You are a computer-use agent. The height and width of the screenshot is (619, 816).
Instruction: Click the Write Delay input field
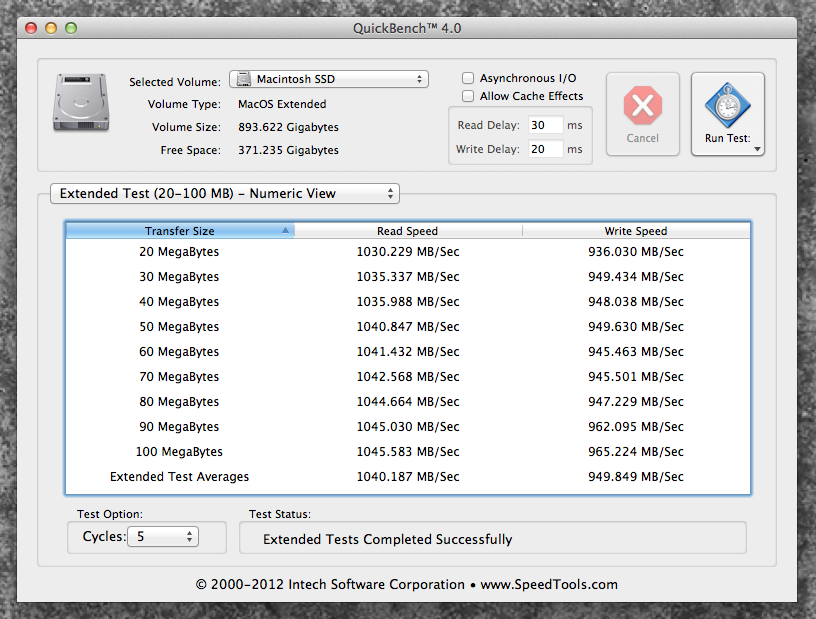[x=545, y=149]
